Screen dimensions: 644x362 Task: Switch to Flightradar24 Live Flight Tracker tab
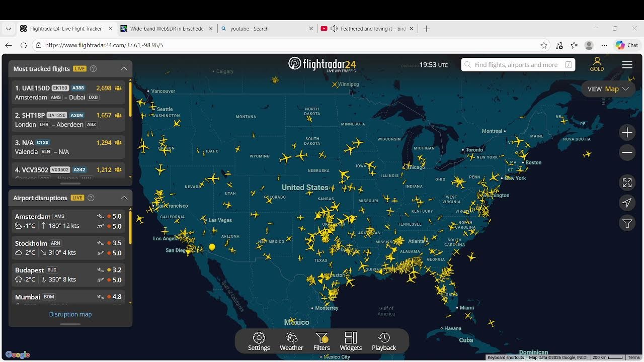66,29
